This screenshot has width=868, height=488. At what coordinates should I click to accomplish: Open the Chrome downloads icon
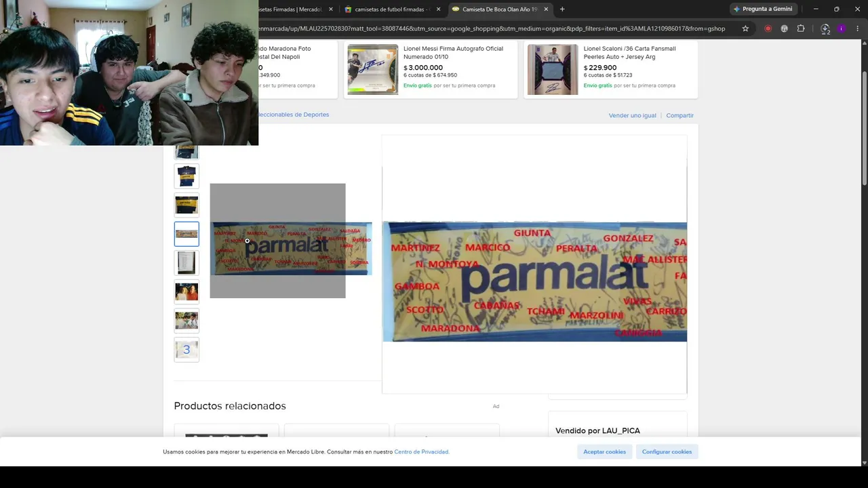click(x=825, y=28)
